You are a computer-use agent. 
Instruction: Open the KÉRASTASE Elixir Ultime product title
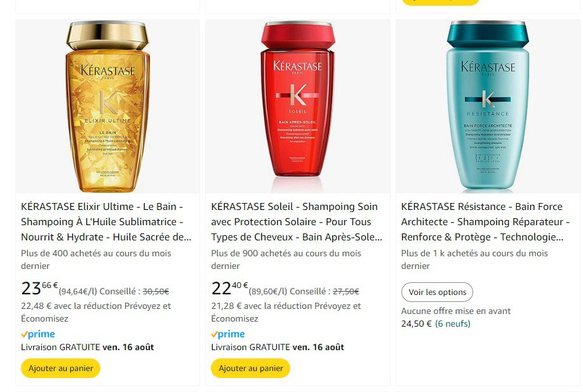(106, 221)
